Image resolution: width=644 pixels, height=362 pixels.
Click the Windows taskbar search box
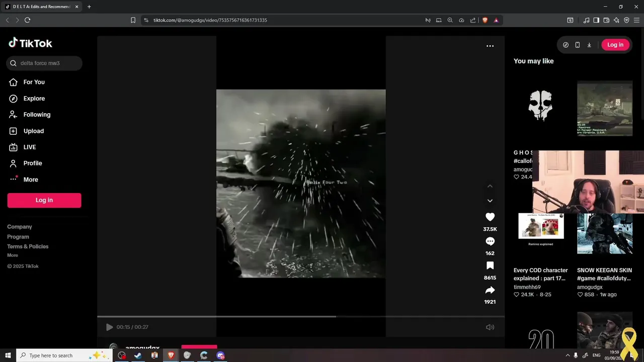click(63, 355)
